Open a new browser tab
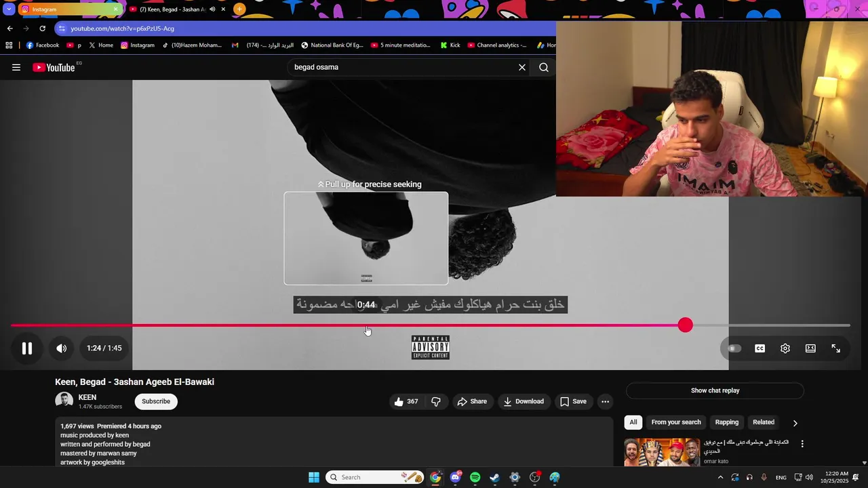 239,9
